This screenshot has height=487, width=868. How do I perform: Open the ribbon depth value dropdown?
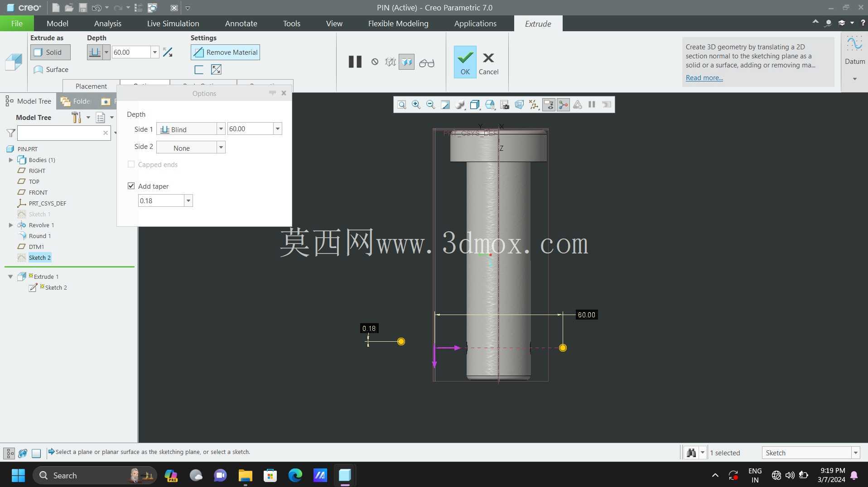click(x=154, y=53)
